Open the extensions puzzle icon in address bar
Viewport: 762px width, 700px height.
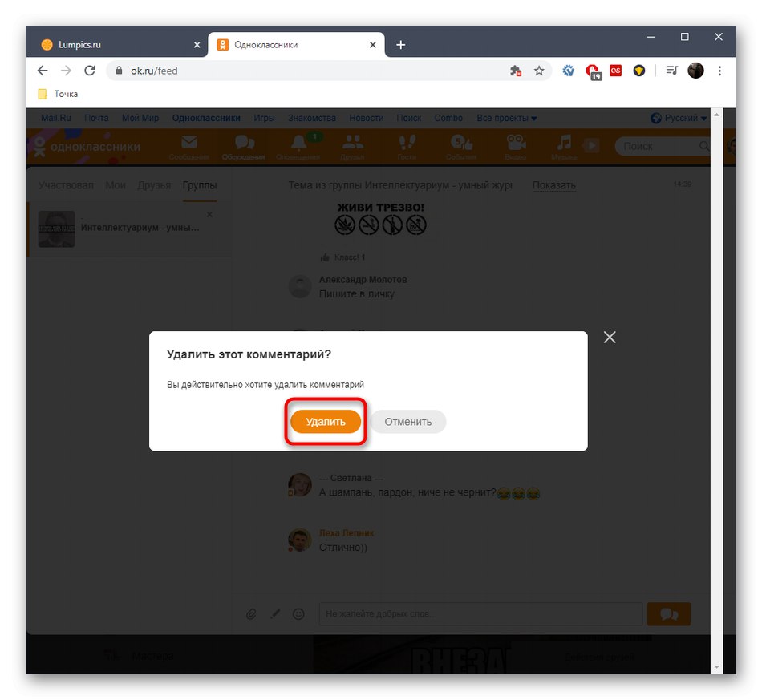(x=516, y=71)
